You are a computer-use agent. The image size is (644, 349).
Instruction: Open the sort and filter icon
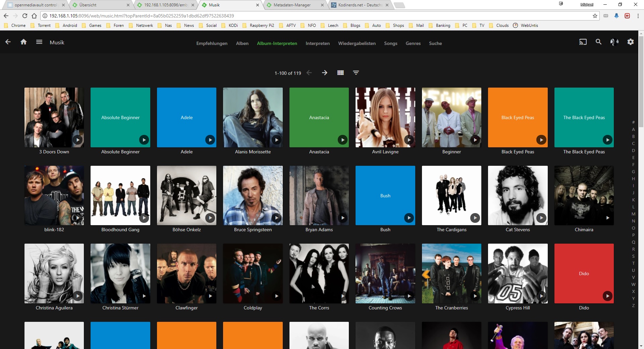click(x=356, y=73)
